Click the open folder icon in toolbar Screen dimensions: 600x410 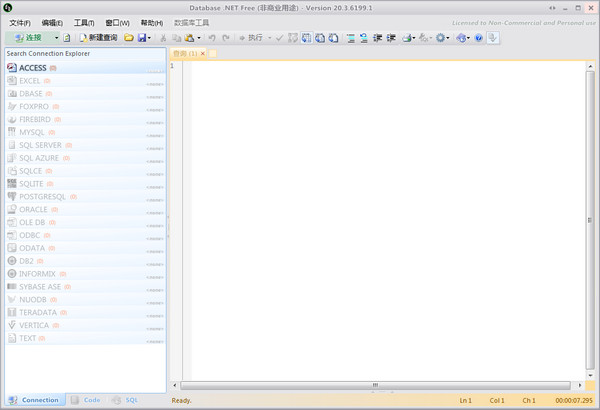click(x=129, y=37)
